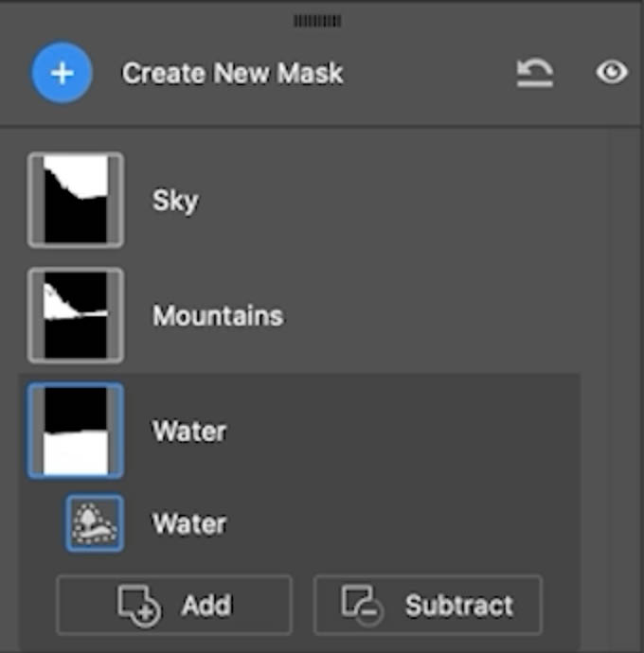Click the Water landscape selection component icon
644x653 pixels.
[x=95, y=523]
